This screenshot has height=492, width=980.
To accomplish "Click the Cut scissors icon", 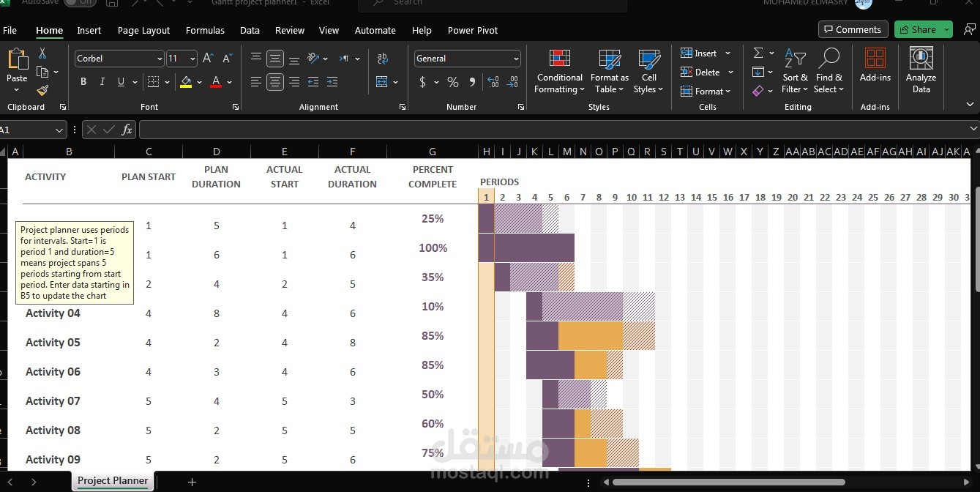I will tap(42, 53).
